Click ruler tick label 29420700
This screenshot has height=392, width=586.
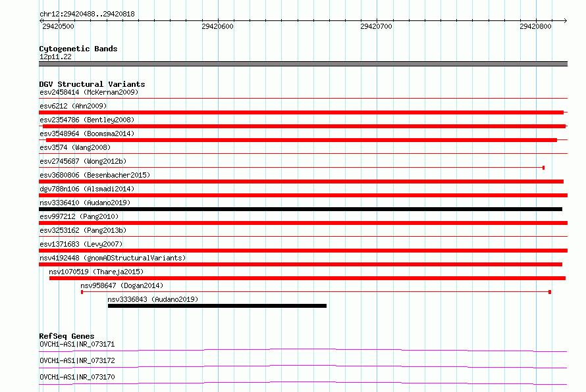[x=376, y=26]
